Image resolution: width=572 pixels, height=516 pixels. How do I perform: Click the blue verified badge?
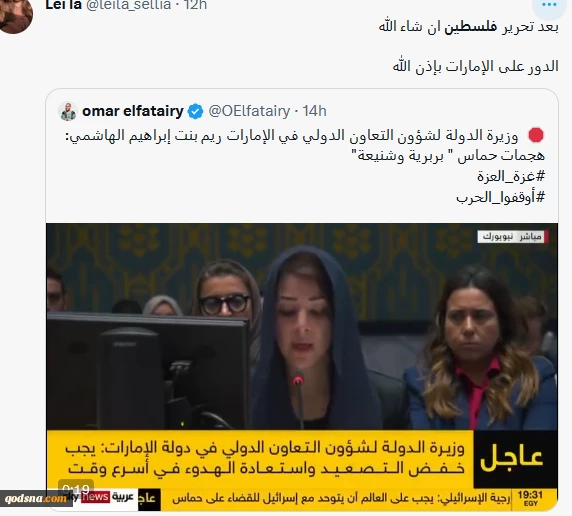pyautogui.click(x=196, y=111)
